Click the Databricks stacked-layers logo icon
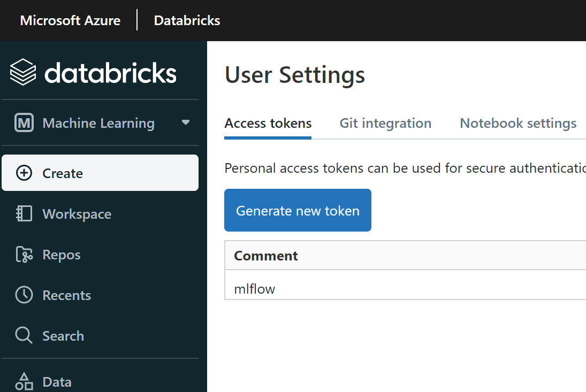The image size is (586, 392). 23,72
